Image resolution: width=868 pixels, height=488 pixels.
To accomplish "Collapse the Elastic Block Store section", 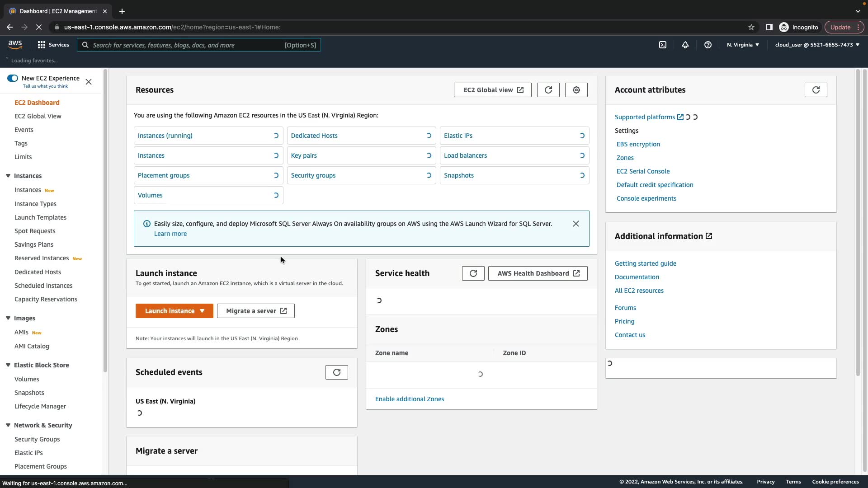I will coord(8,365).
